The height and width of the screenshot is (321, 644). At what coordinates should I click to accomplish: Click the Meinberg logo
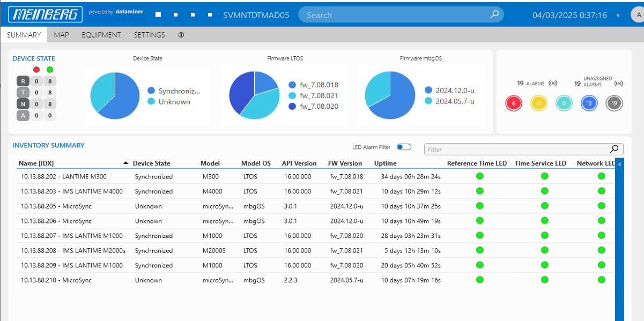pos(45,15)
